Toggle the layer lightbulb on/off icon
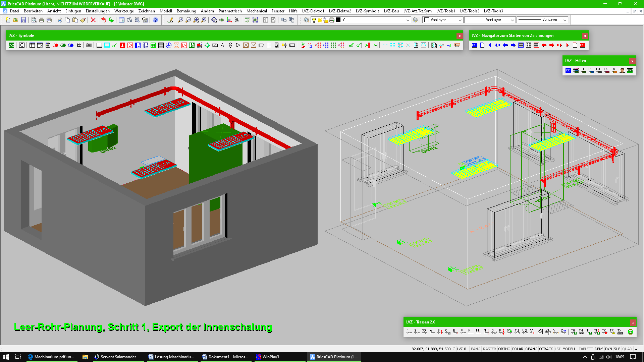Screen dimensions: 644x362 (314, 20)
